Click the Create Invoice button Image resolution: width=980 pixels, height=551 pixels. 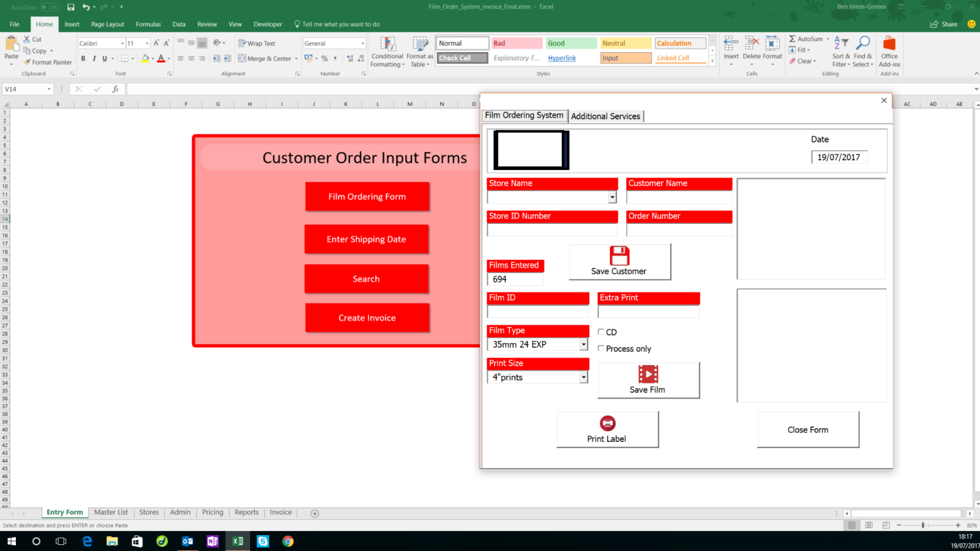367,318
